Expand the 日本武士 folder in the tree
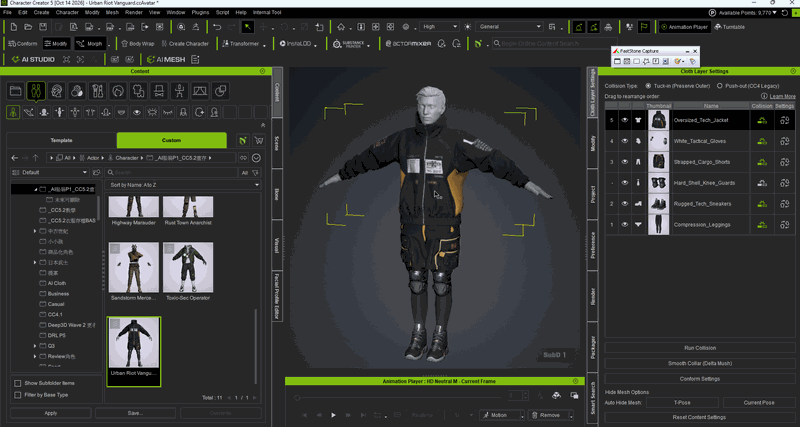The height and width of the screenshot is (427, 800). pyautogui.click(x=35, y=262)
